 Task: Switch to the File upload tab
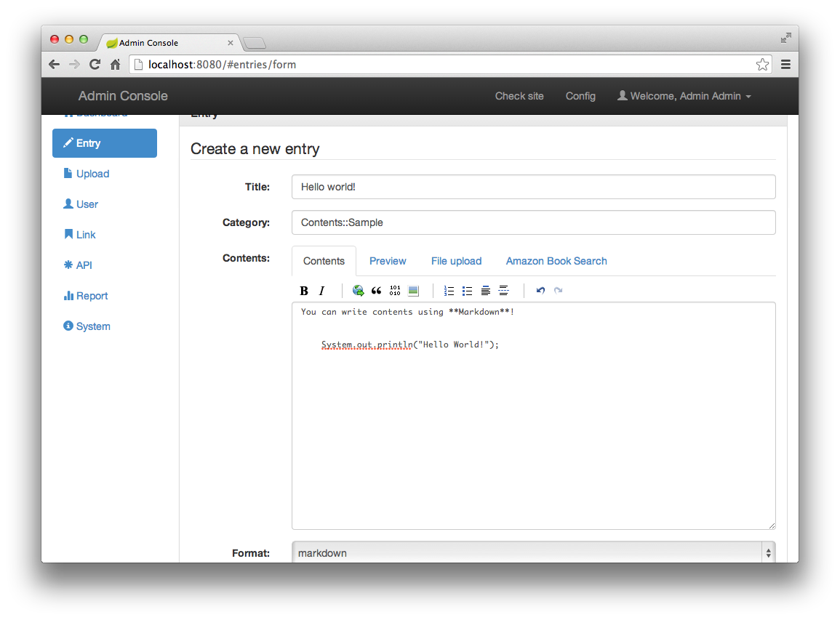coord(457,261)
